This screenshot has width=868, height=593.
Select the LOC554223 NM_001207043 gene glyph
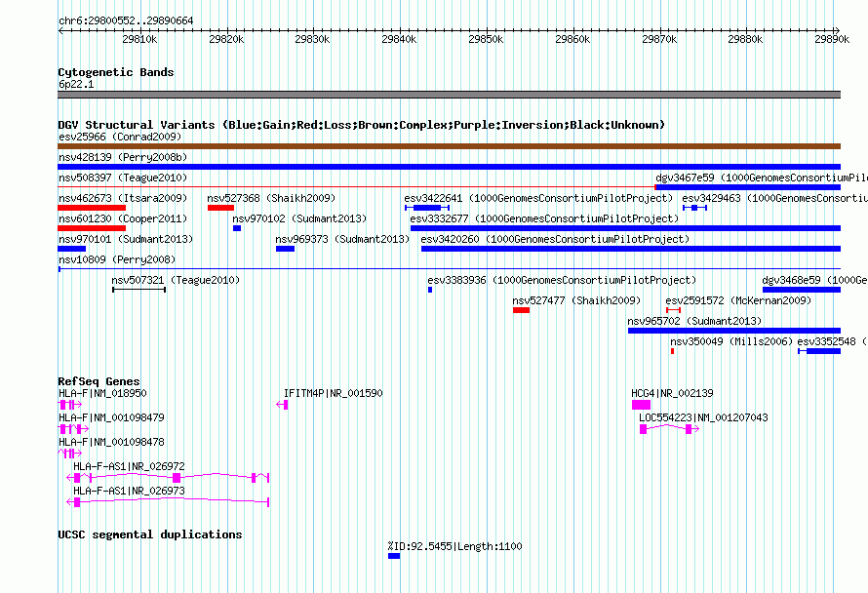pyautogui.click(x=669, y=429)
